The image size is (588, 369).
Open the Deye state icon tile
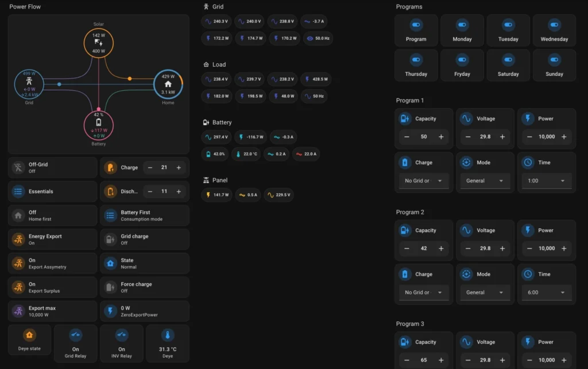tap(29, 335)
